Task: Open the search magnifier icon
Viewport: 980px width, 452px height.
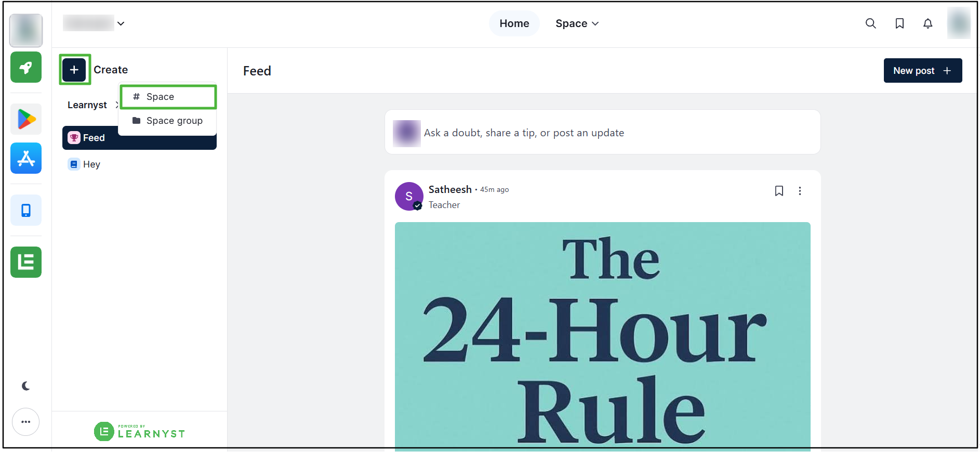Action: coord(870,23)
